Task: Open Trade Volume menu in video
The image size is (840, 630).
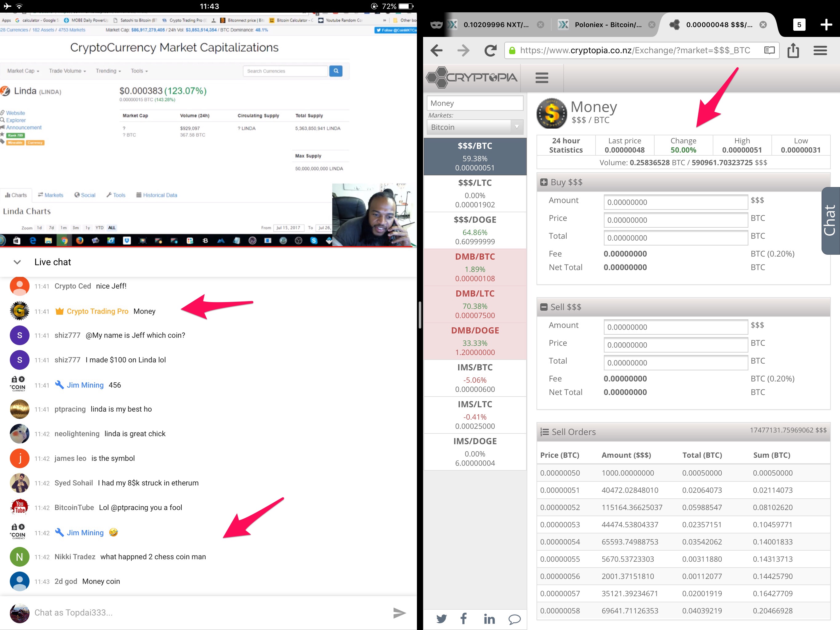Action: pyautogui.click(x=67, y=71)
